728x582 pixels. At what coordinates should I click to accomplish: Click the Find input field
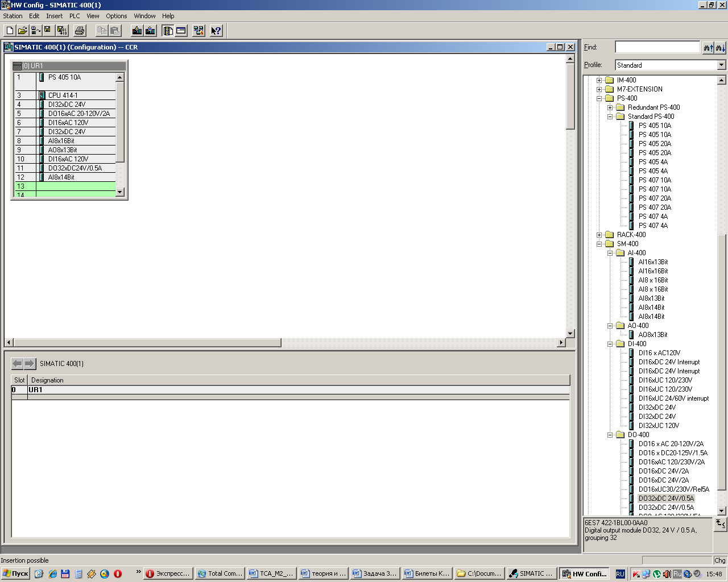tap(657, 47)
